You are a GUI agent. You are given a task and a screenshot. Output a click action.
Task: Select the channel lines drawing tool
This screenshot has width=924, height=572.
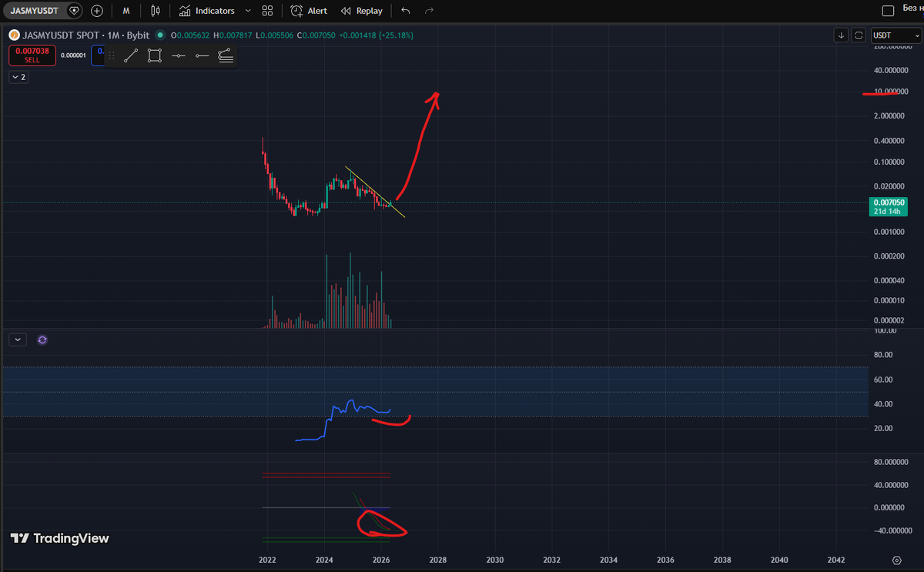[226, 55]
